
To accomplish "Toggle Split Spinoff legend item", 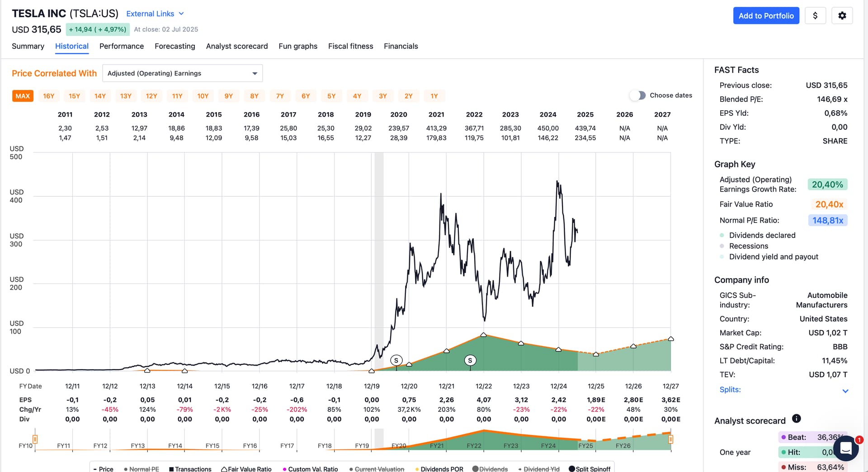I will [590, 469].
